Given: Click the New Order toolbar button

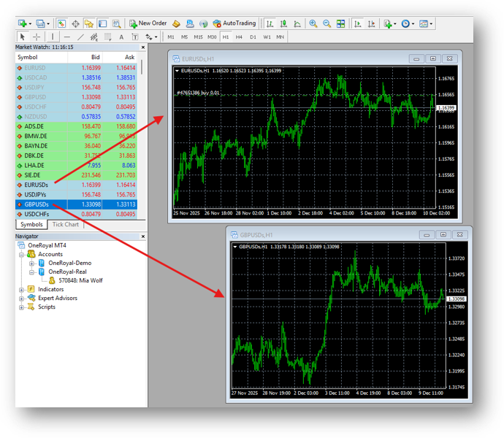Looking at the screenshot, I should (148, 23).
